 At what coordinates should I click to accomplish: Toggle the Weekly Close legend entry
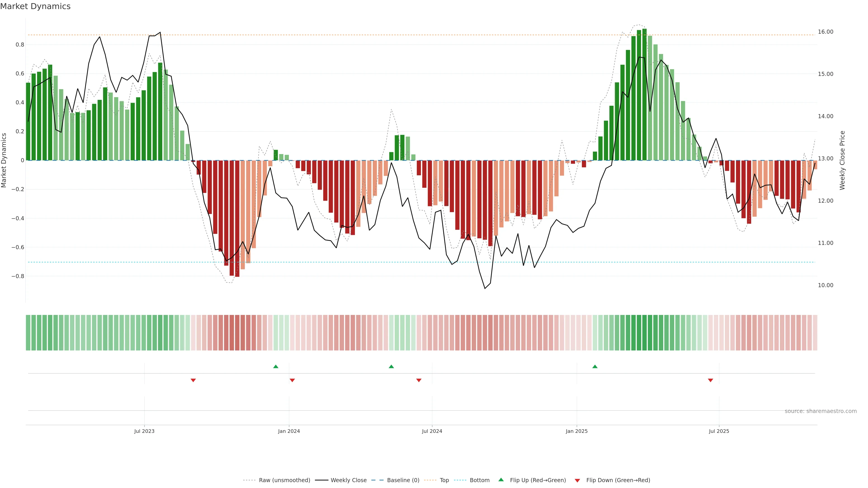click(x=348, y=480)
